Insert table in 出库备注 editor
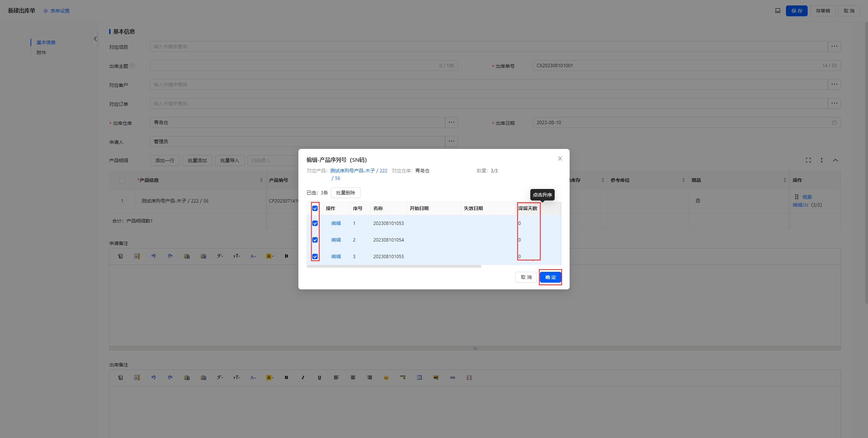 point(419,378)
